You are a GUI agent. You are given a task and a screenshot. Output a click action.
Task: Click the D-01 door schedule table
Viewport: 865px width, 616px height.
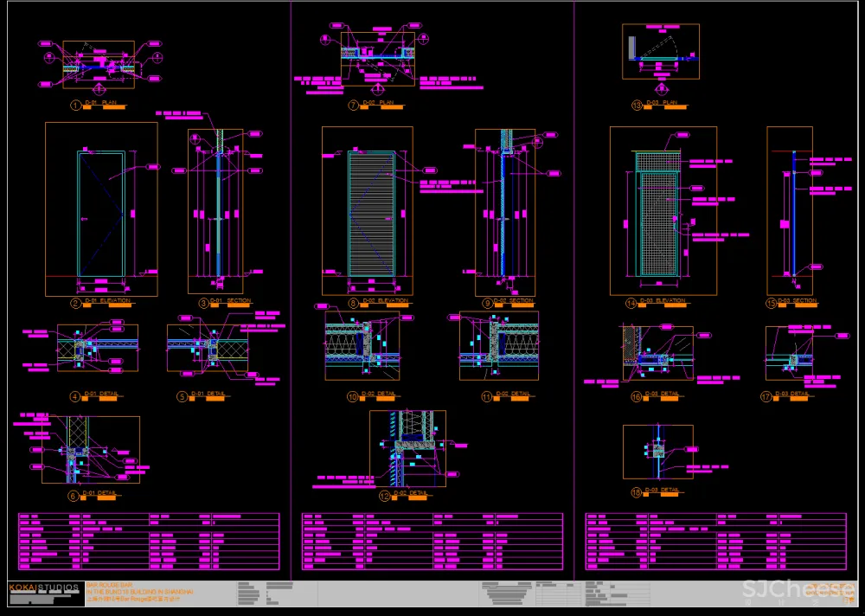pyautogui.click(x=149, y=541)
